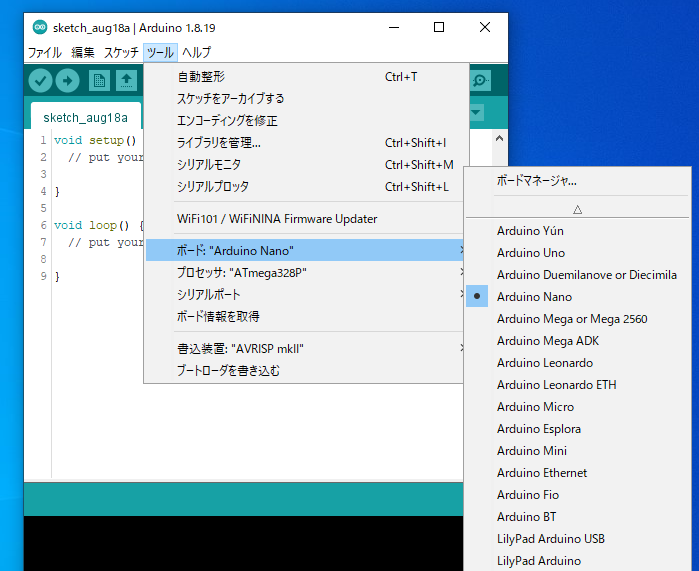This screenshot has width=699, height=571.
Task: Click the scroll-up triangle in board list
Action: (x=577, y=209)
